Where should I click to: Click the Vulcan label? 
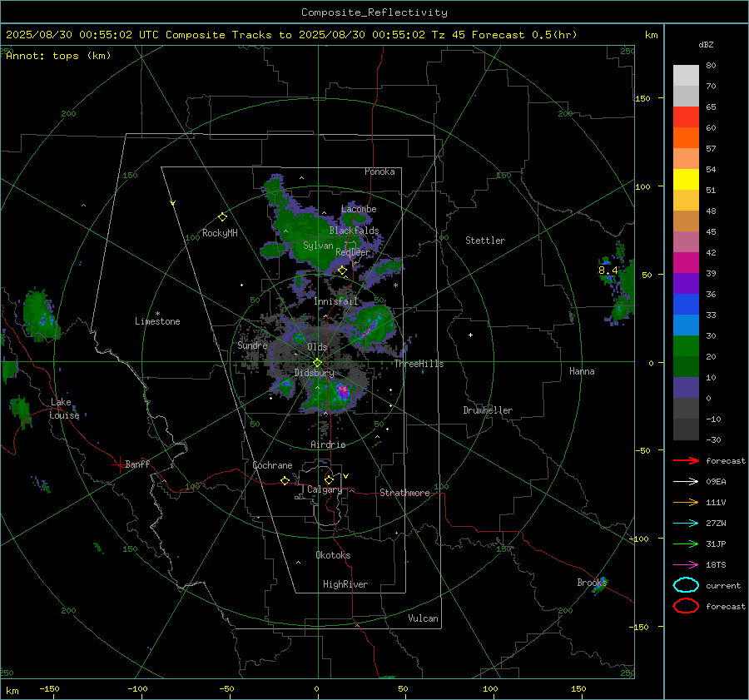(x=423, y=618)
